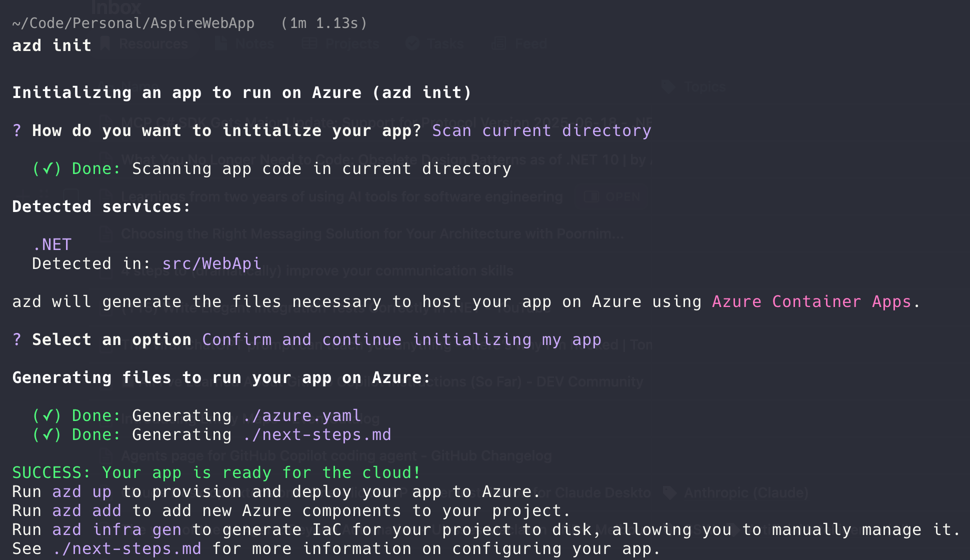Viewport: 970px width, 560px height.
Task: Click checkmark beside "Generating ./next-steps.md"
Action: point(47,435)
